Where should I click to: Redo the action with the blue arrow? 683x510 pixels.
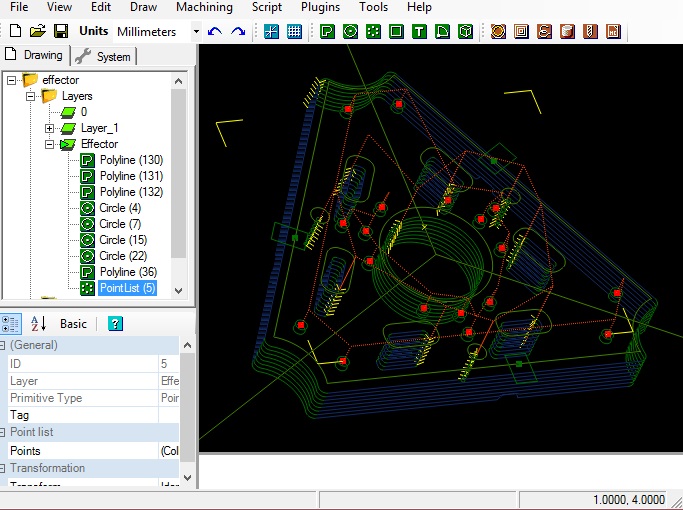[238, 31]
